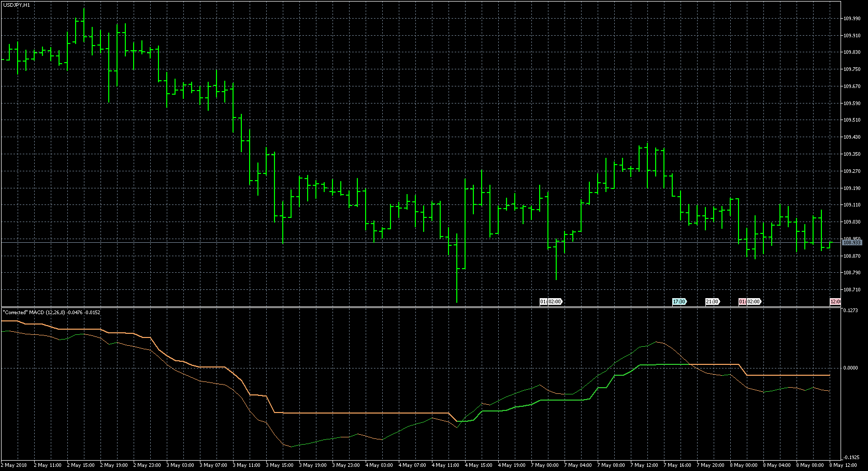Image resolution: width=868 pixels, height=471 pixels.
Task: Click the "2 May 11:00" time label
Action: [x=48, y=465]
